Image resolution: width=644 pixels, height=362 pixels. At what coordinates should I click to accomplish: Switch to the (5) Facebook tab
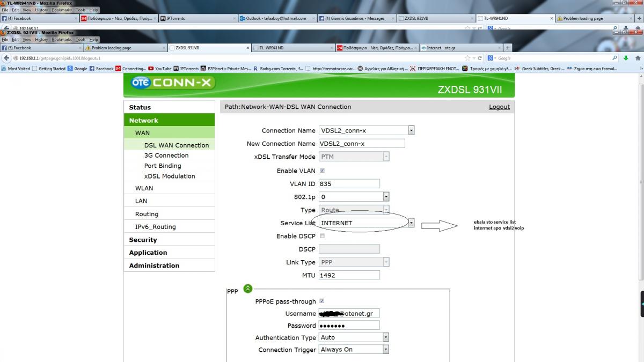(x=41, y=48)
